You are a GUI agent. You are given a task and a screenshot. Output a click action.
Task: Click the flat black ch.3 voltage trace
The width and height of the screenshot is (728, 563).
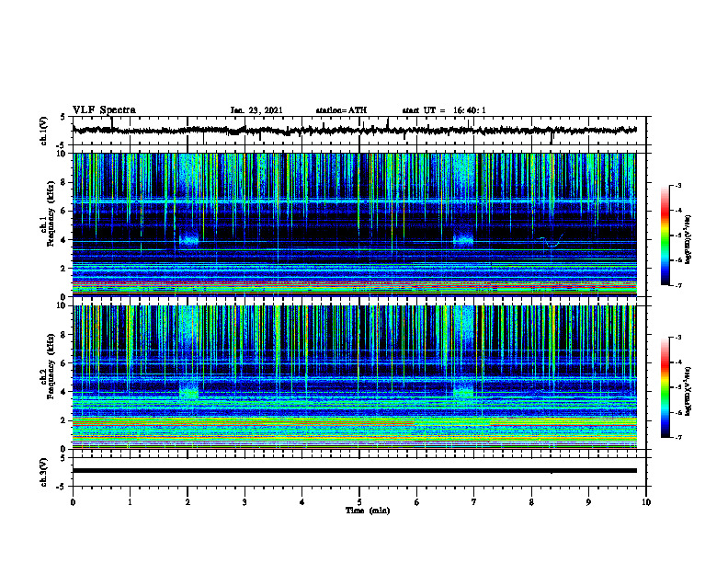[x=355, y=471]
